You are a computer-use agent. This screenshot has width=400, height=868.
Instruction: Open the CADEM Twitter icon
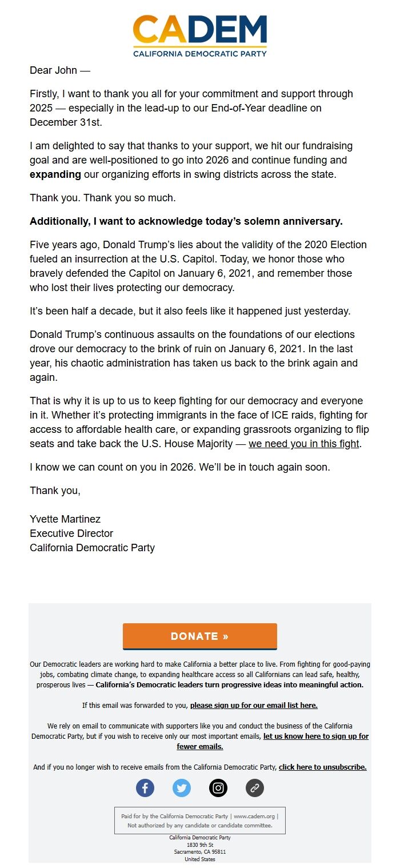coord(182,787)
